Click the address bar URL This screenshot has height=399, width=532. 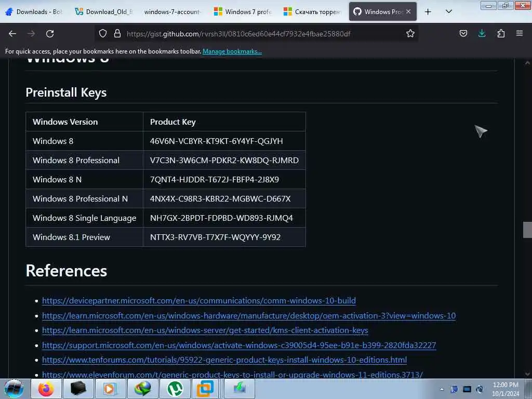(x=238, y=34)
